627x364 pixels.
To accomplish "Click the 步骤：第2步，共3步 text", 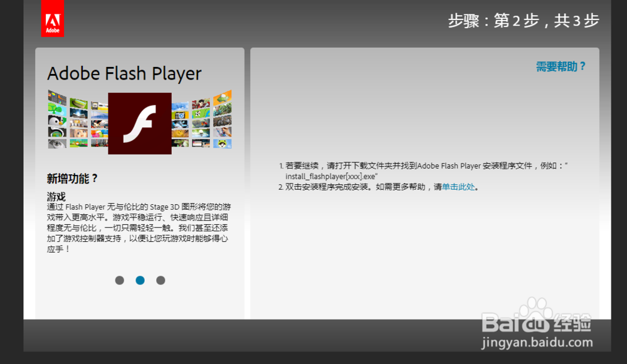I will 524,21.
